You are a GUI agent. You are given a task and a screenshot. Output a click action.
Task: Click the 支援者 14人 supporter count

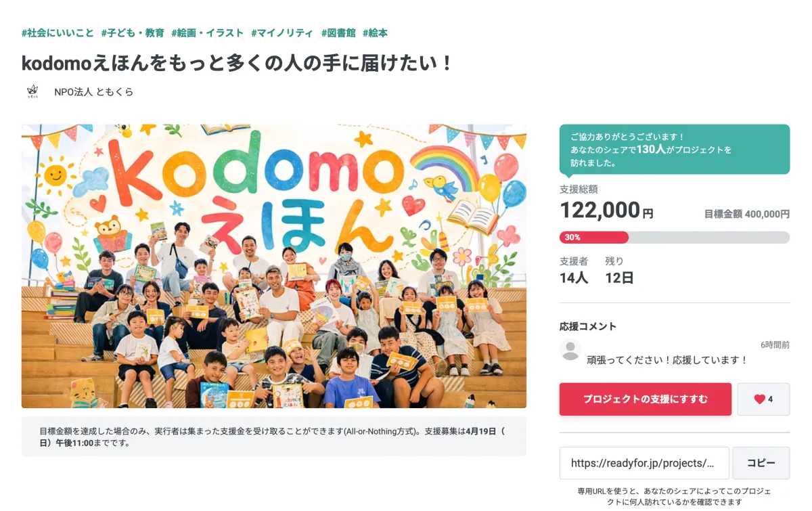[x=574, y=270]
